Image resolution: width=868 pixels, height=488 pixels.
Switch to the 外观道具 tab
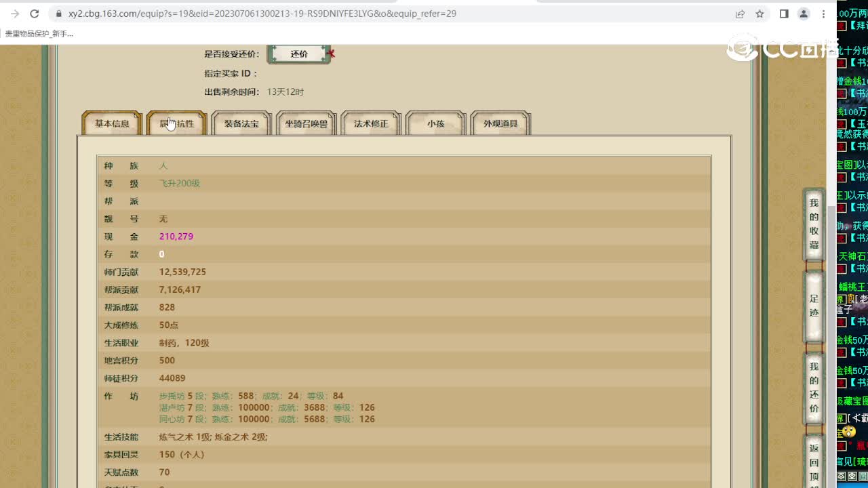tap(500, 124)
